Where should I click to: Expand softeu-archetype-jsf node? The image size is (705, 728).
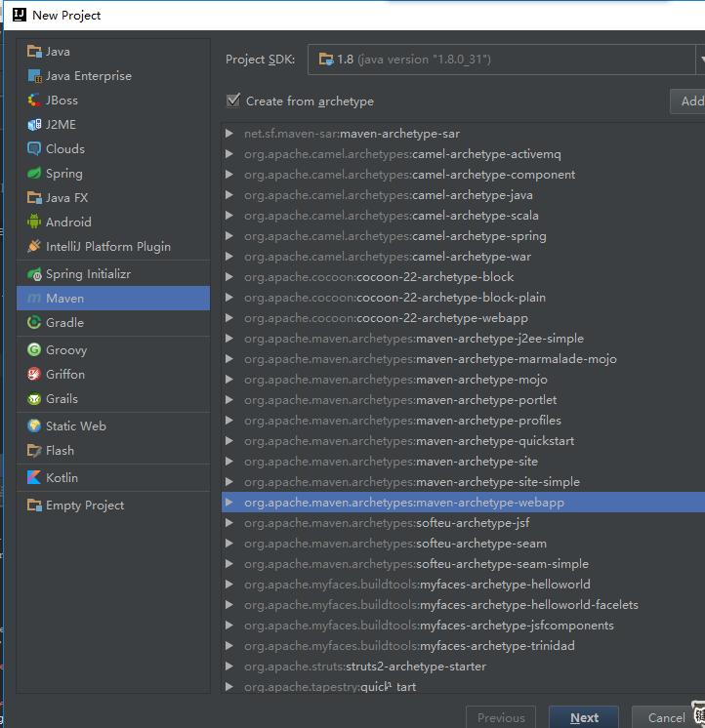point(228,523)
